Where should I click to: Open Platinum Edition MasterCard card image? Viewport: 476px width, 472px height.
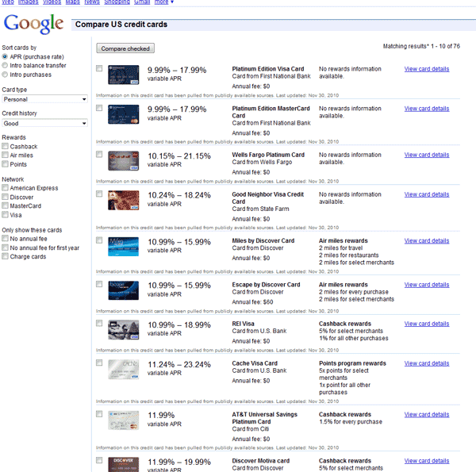click(x=124, y=114)
